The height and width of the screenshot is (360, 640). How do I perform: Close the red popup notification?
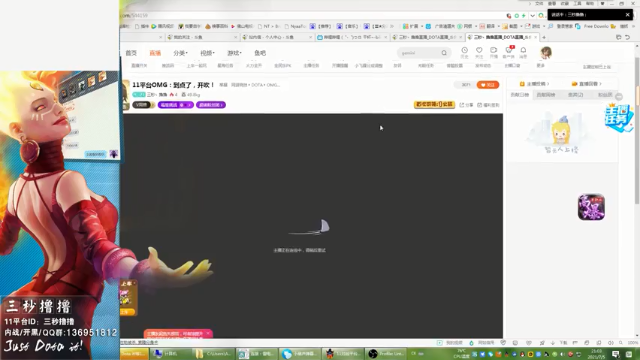(x=208, y=333)
